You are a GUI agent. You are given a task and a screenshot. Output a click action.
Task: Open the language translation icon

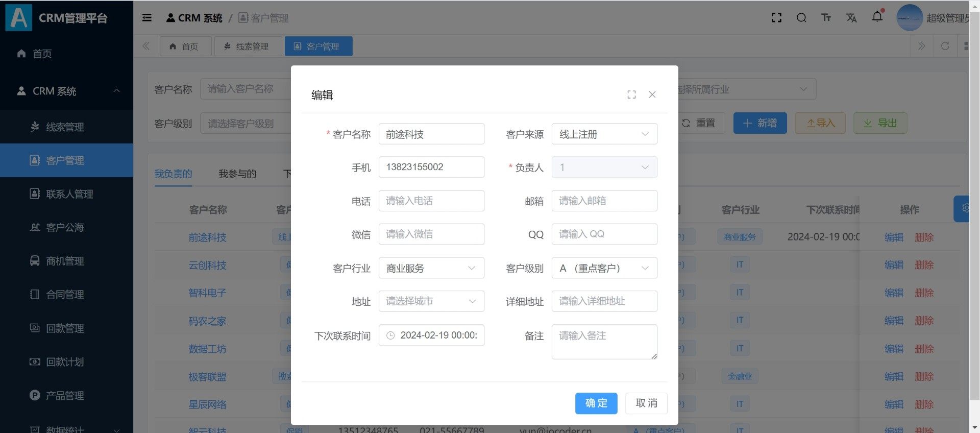tap(851, 18)
